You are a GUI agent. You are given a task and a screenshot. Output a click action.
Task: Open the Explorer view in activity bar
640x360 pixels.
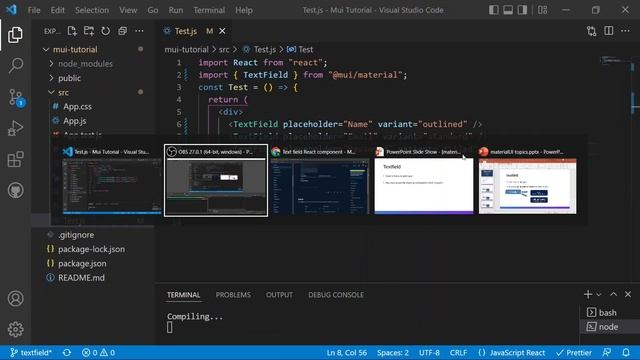pos(15,35)
